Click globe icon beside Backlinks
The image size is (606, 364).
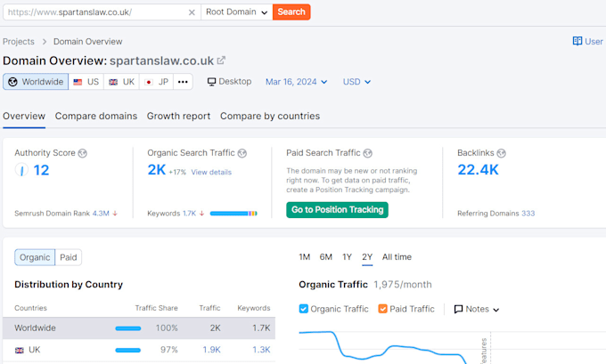coord(501,153)
